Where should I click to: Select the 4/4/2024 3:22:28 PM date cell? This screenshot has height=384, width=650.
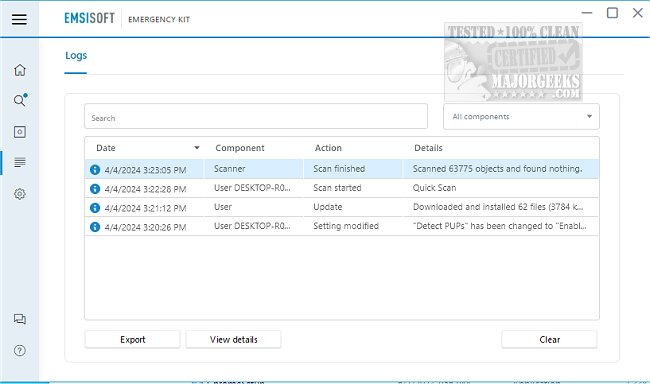(145, 189)
